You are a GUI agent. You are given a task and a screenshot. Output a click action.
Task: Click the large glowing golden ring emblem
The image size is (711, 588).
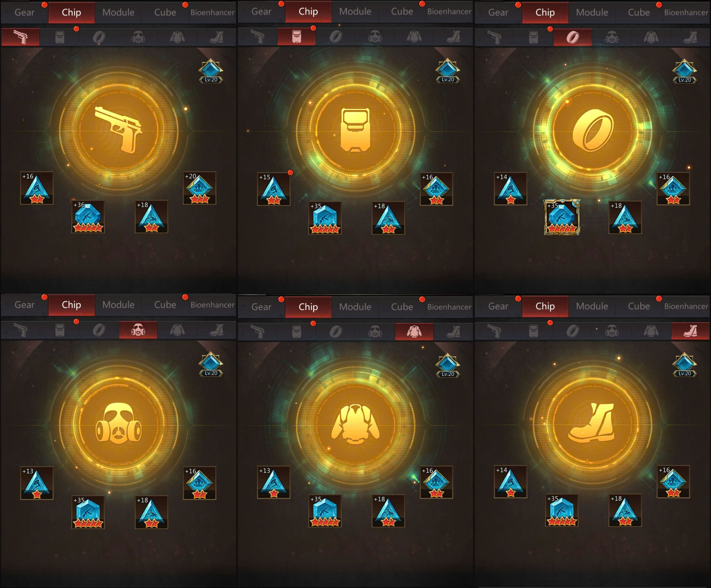click(x=592, y=130)
